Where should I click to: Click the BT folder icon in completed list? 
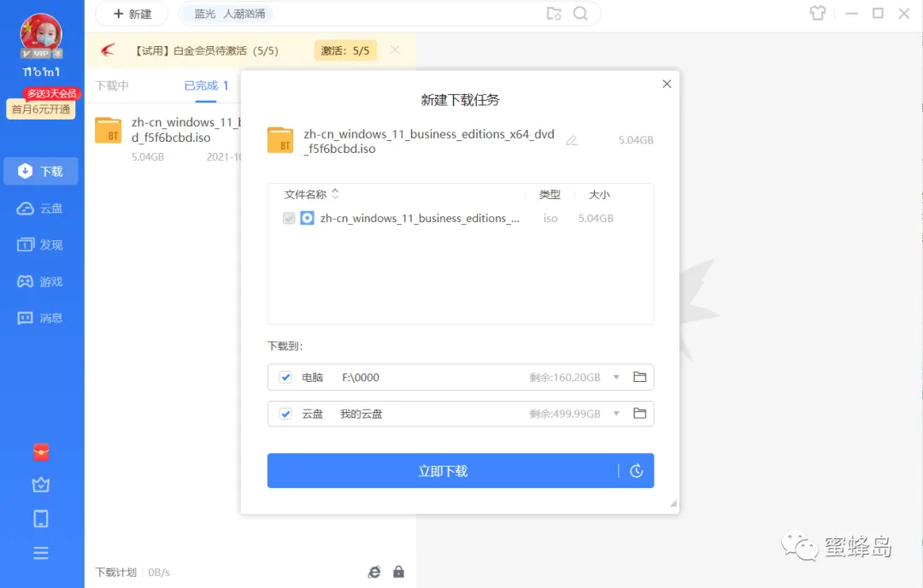(x=109, y=131)
